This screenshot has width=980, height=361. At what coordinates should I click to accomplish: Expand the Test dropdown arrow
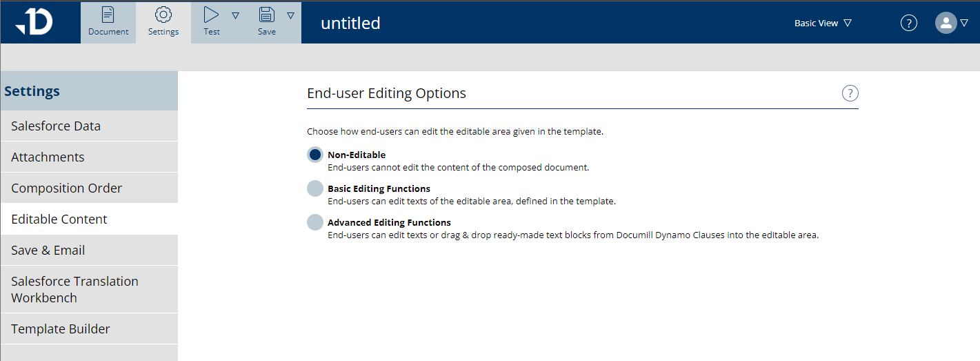tap(235, 15)
